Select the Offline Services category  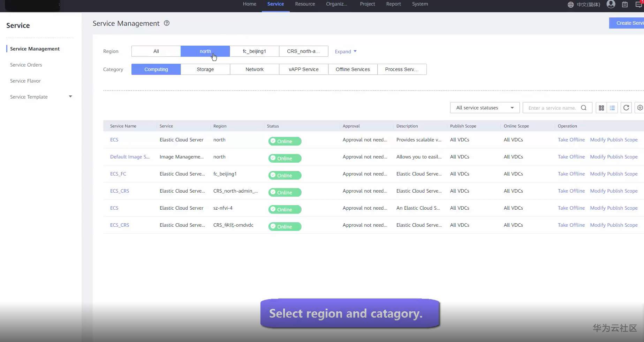pyautogui.click(x=353, y=69)
